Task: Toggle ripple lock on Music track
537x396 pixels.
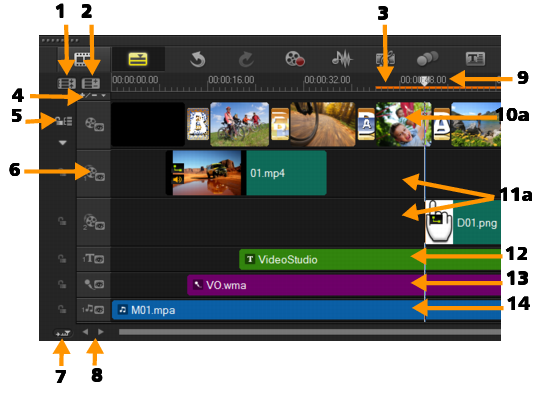Action: (x=62, y=309)
